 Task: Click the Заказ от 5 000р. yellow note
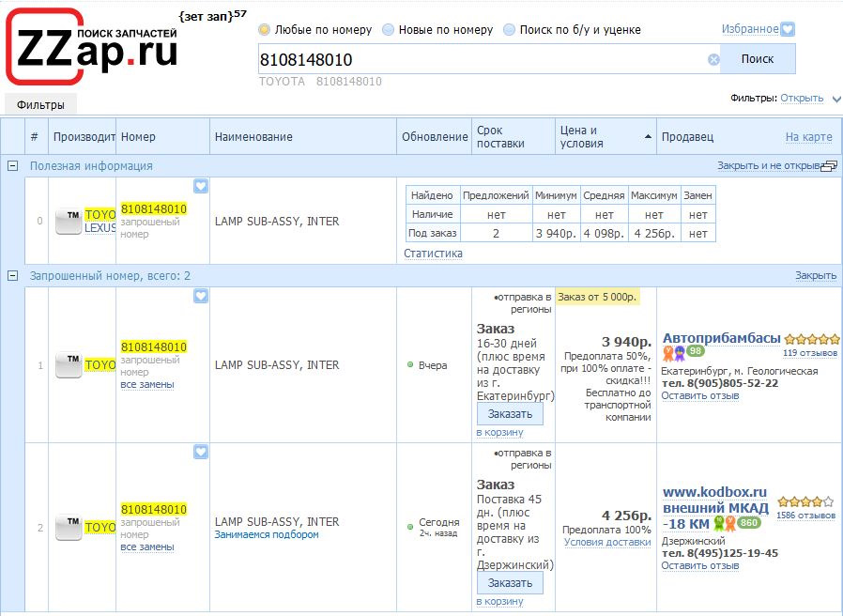[x=597, y=297]
